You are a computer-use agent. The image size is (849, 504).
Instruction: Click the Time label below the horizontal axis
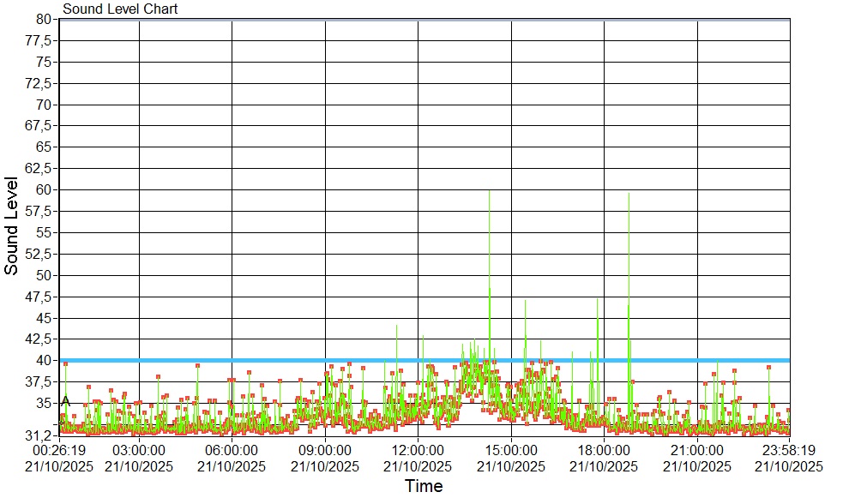[x=424, y=487]
